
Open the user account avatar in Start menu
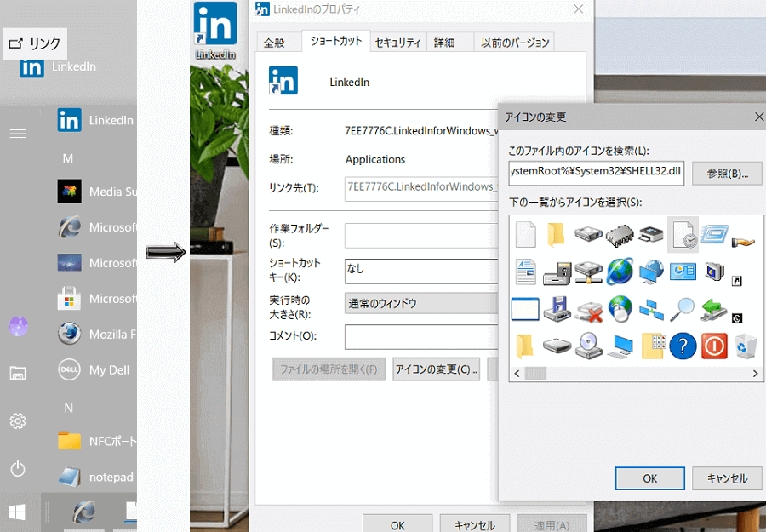[x=18, y=326]
